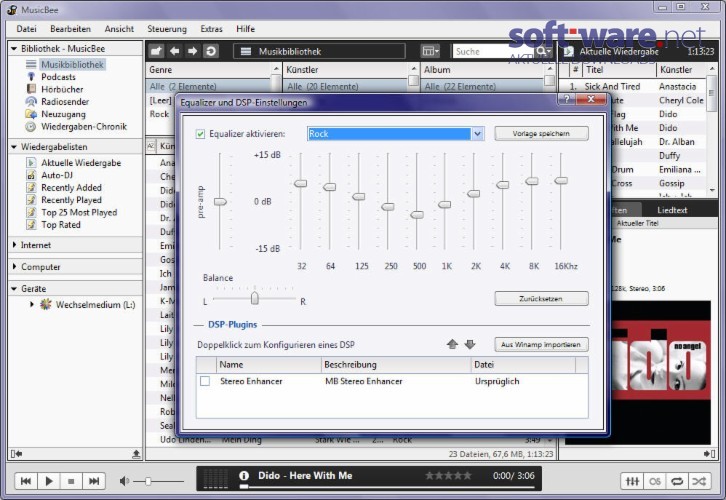Click the track info icon
The height and width of the screenshot is (500, 726).
pyautogui.click(x=244, y=475)
